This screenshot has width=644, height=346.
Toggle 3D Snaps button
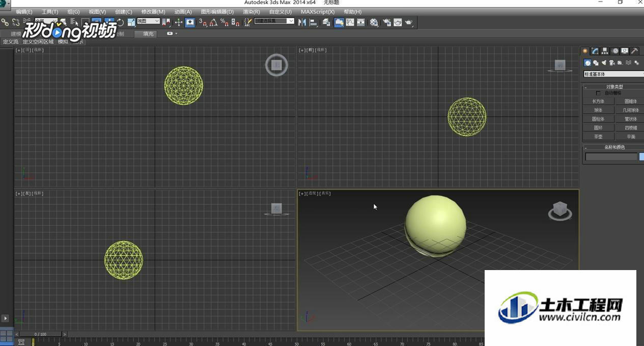click(203, 22)
